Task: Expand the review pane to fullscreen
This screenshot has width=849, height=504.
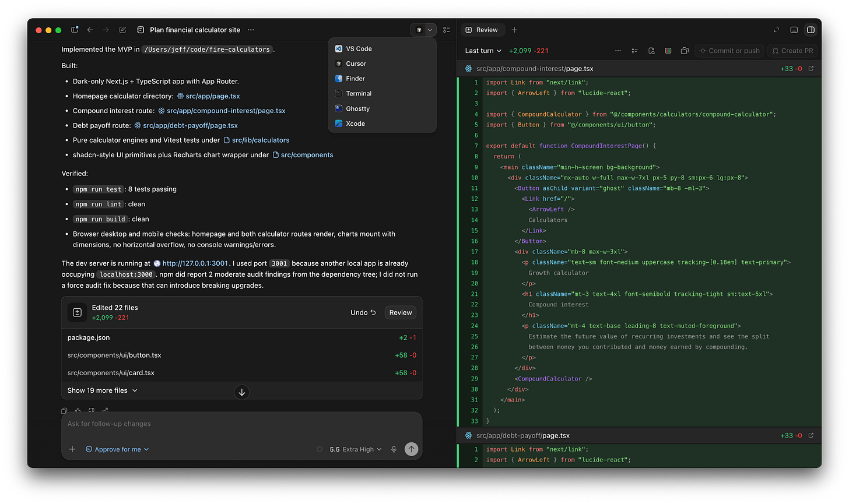Action: (777, 30)
